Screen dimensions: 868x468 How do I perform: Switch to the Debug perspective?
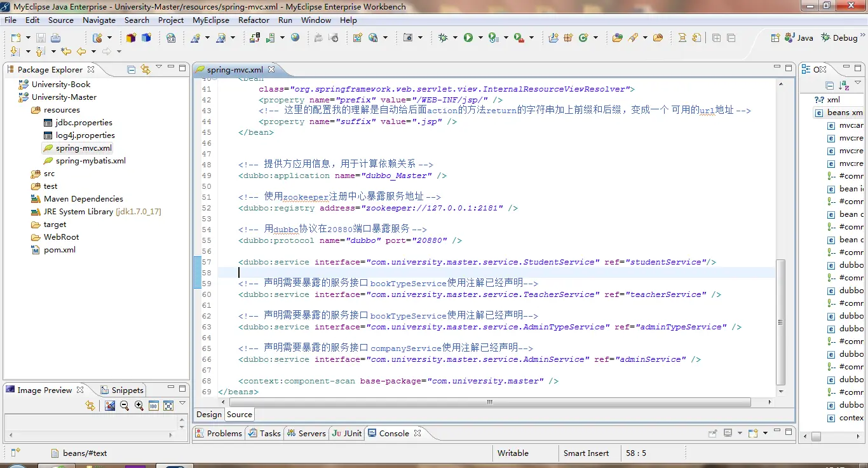click(x=839, y=38)
